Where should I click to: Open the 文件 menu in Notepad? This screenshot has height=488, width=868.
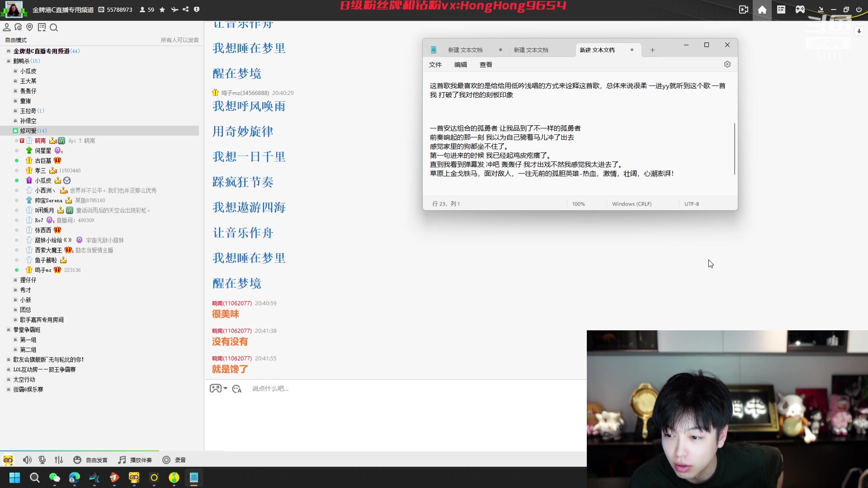click(435, 65)
